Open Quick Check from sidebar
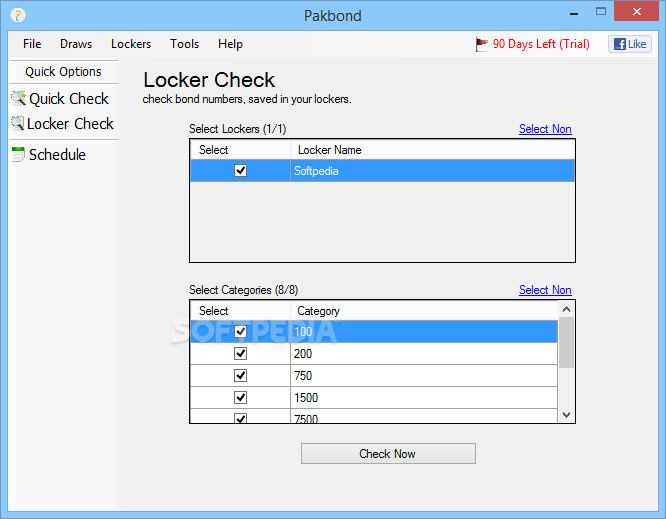Screen dimensions: 666x519 68,99
